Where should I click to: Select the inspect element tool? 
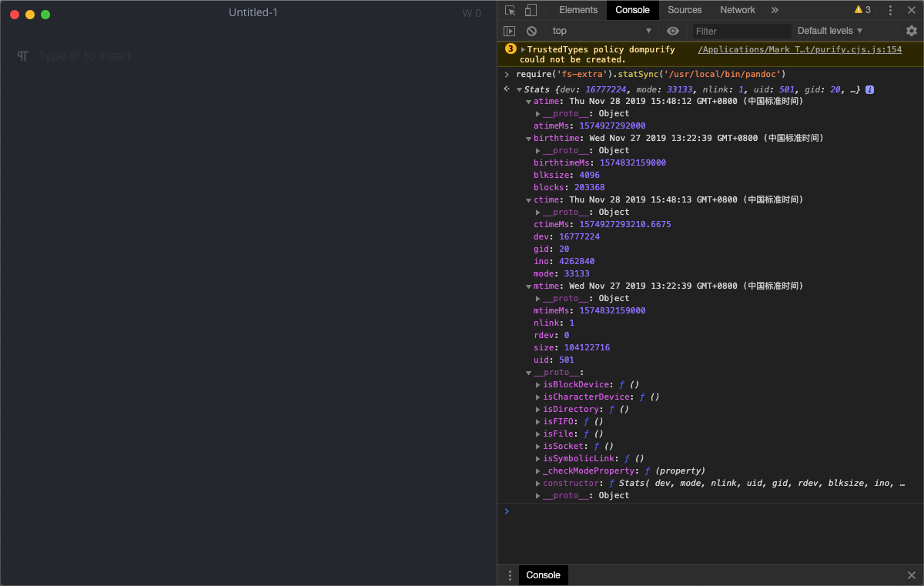click(510, 10)
